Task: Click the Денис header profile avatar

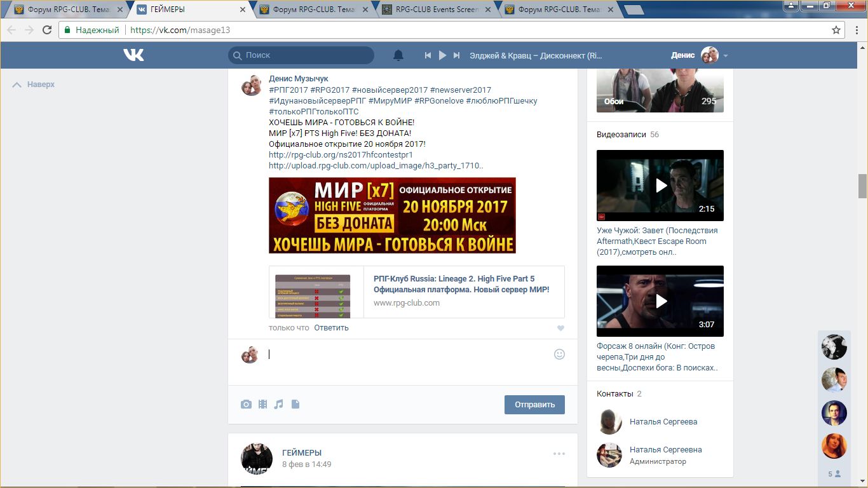Action: tap(709, 55)
